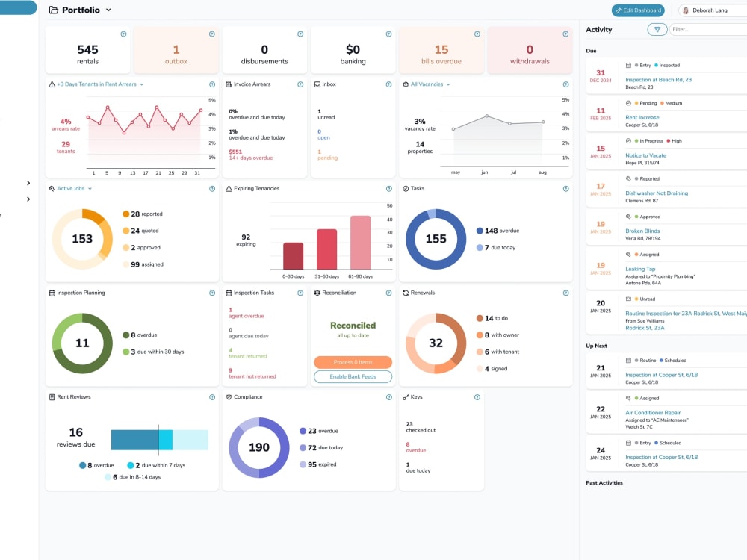Viewport: 747px width, 560px height.
Task: Click '8 overdue' in Keys widget
Action: 415,447
